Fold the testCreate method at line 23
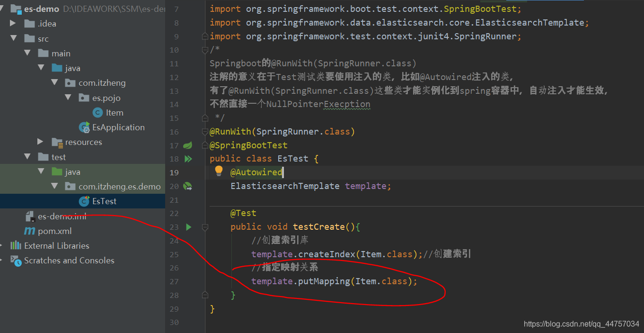 click(x=205, y=227)
